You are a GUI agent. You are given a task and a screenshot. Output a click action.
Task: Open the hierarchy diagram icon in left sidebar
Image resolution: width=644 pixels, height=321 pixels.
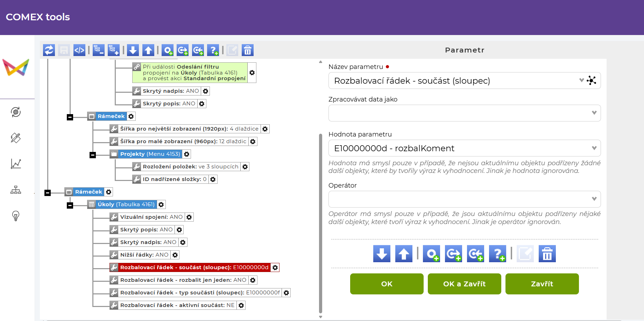point(16,190)
